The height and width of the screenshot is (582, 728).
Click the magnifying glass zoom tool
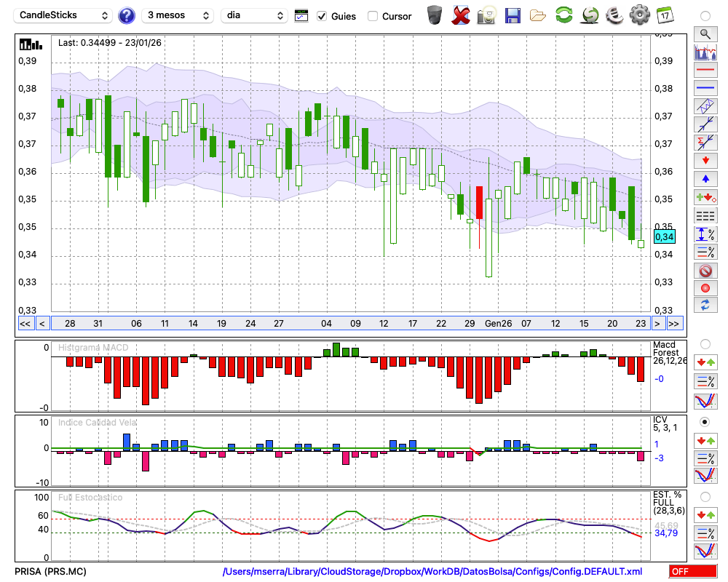pos(705,33)
